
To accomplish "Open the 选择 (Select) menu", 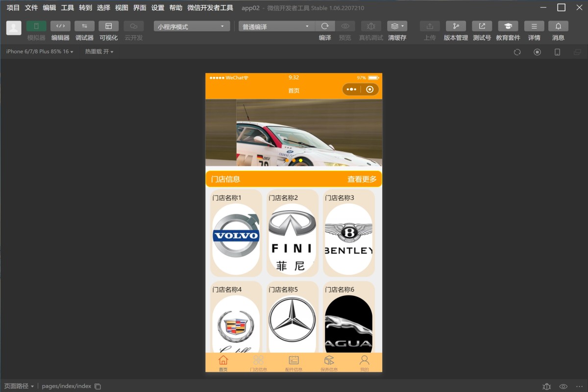I will [x=103, y=8].
